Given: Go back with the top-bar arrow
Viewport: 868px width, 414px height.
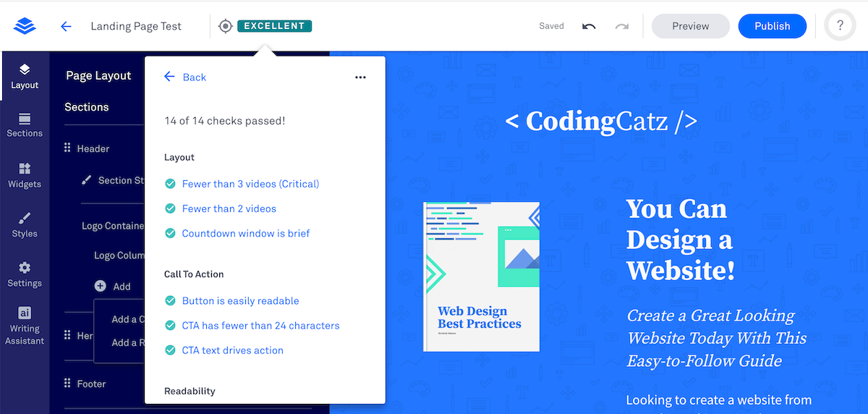Looking at the screenshot, I should coord(66,26).
